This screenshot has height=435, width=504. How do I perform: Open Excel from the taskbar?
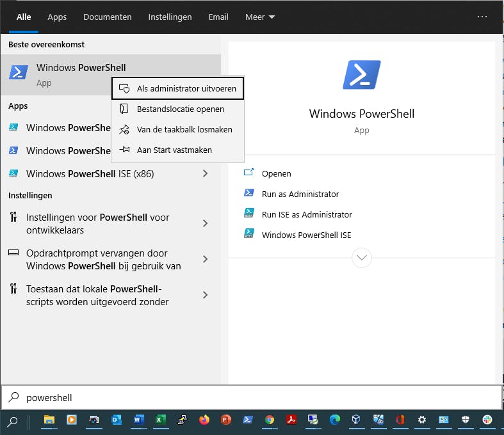click(x=160, y=420)
